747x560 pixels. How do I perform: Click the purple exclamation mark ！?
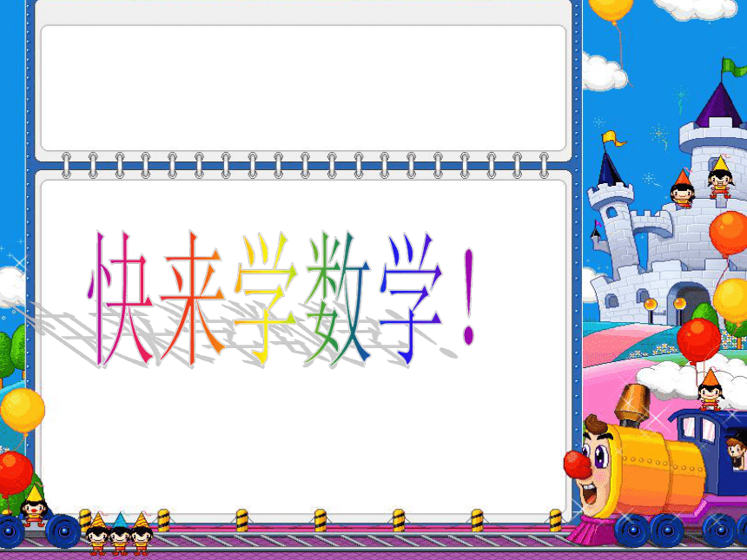(x=469, y=296)
